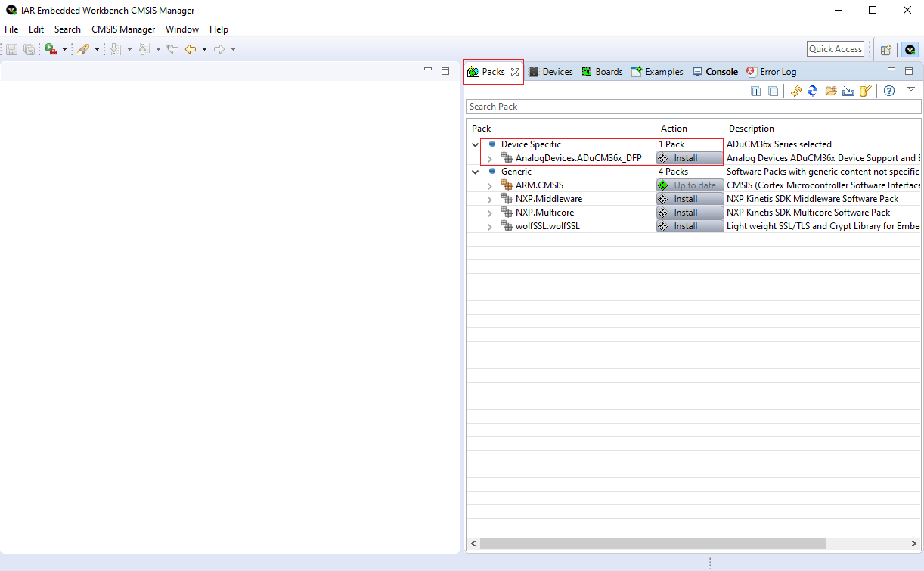This screenshot has width=924, height=571.
Task: Expand the ARM.CMSIS pack
Action: pos(489,185)
